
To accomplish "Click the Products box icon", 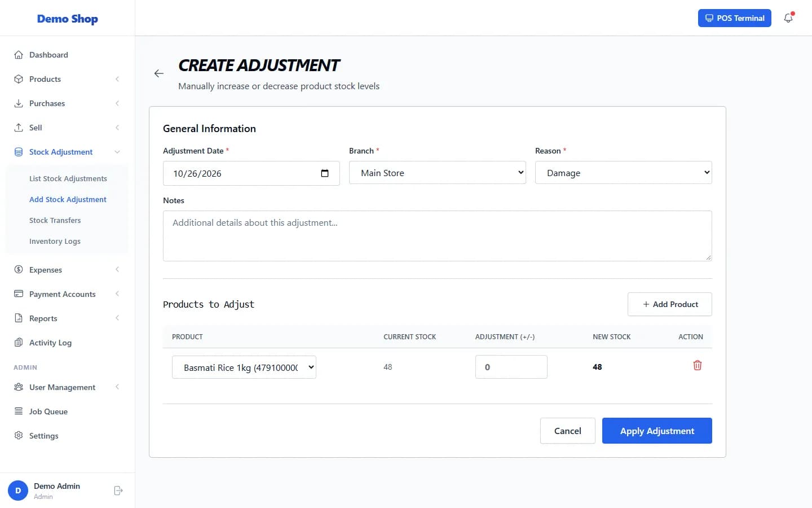I will click(19, 79).
